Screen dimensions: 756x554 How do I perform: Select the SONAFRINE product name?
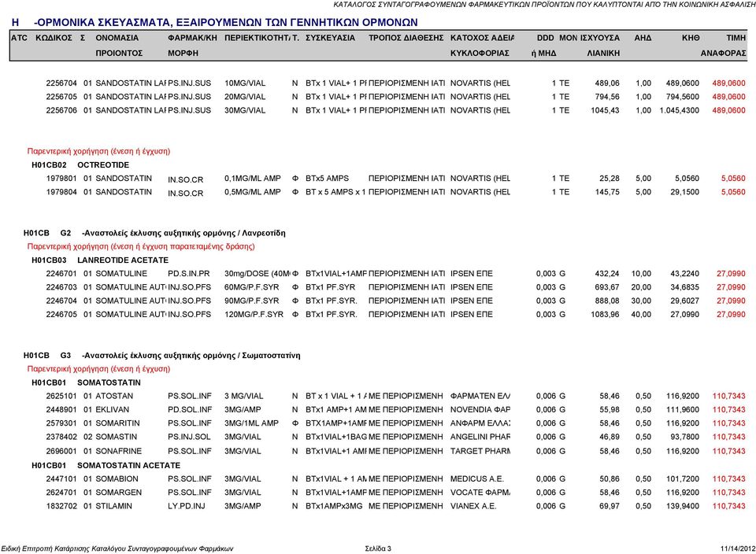(119, 451)
